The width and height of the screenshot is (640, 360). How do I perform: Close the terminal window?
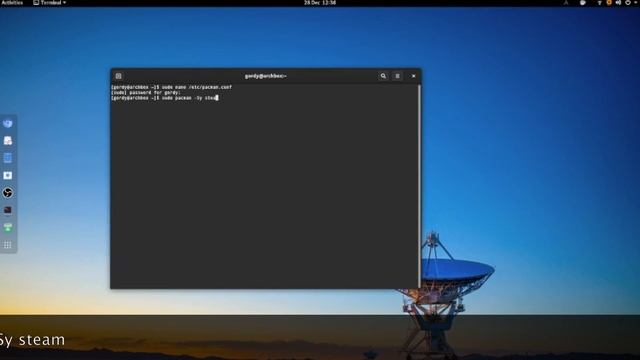pyautogui.click(x=413, y=76)
